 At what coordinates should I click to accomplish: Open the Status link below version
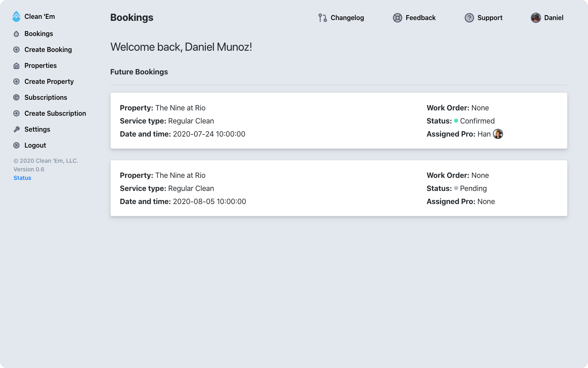click(x=22, y=178)
